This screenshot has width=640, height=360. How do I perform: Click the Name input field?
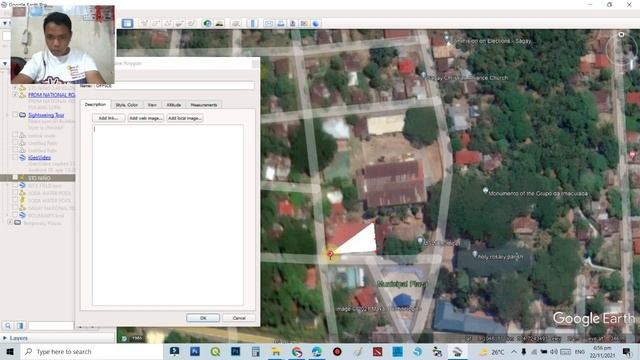tap(174, 86)
